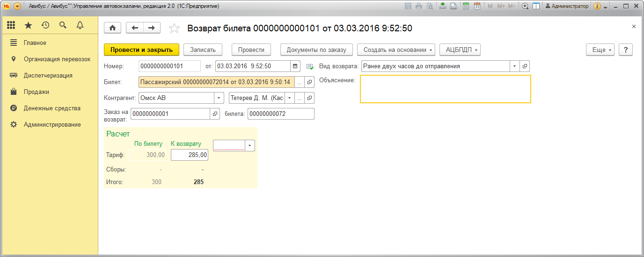Image resolution: width=644 pixels, height=257 pixels.
Task: Open the notifications bell icon
Action: (x=80, y=25)
